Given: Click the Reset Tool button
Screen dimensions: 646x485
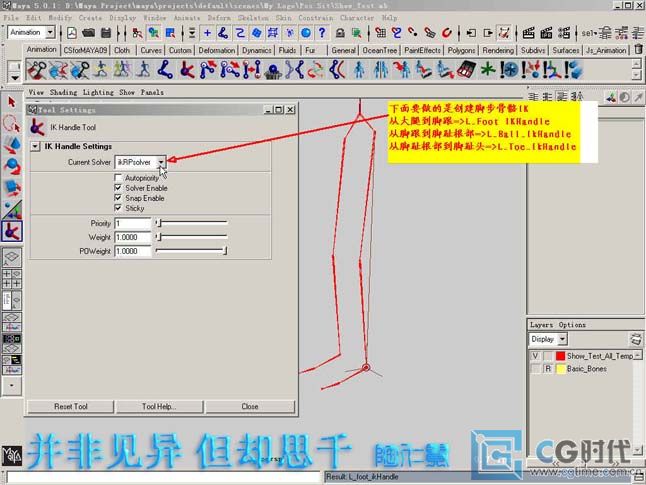Looking at the screenshot, I should (x=70, y=406).
